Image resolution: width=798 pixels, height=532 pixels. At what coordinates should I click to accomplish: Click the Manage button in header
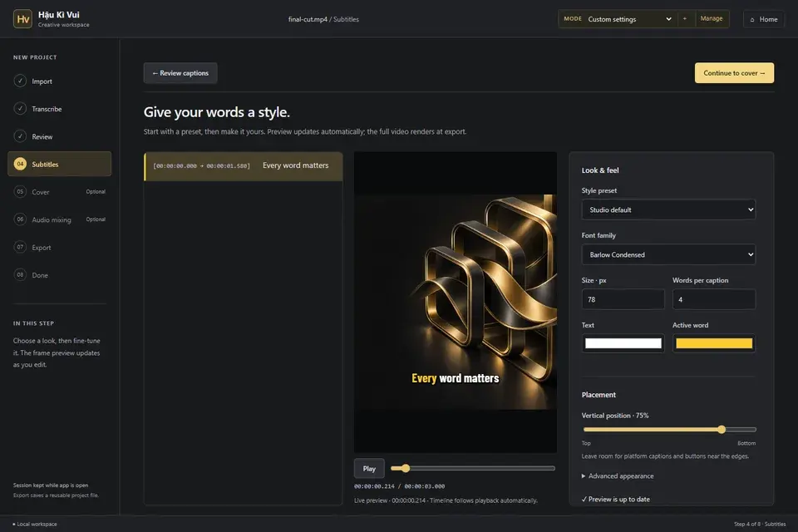click(x=711, y=19)
